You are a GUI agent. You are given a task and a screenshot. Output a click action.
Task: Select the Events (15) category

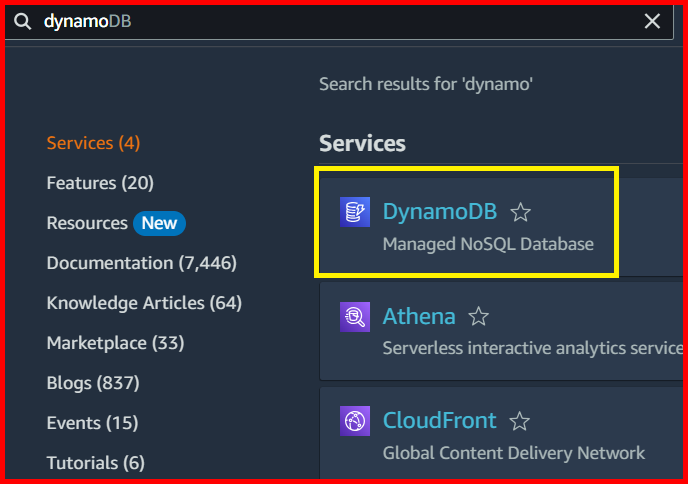tap(93, 423)
